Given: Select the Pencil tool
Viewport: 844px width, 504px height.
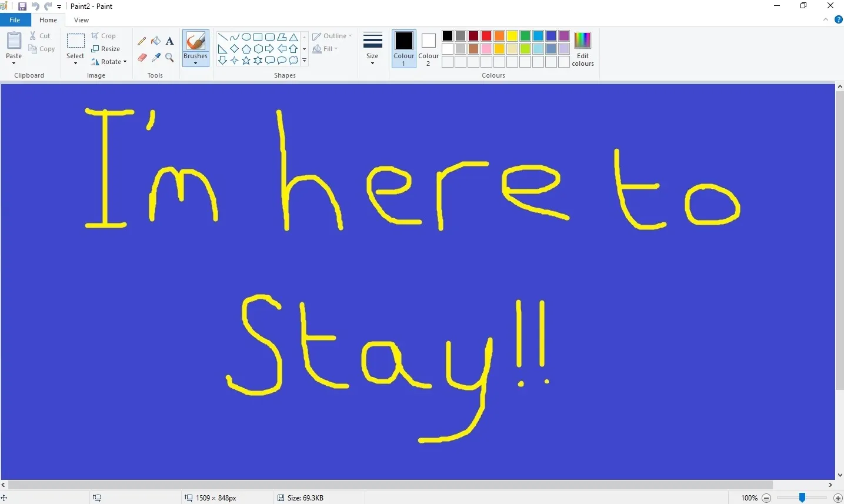Looking at the screenshot, I should click(x=142, y=41).
